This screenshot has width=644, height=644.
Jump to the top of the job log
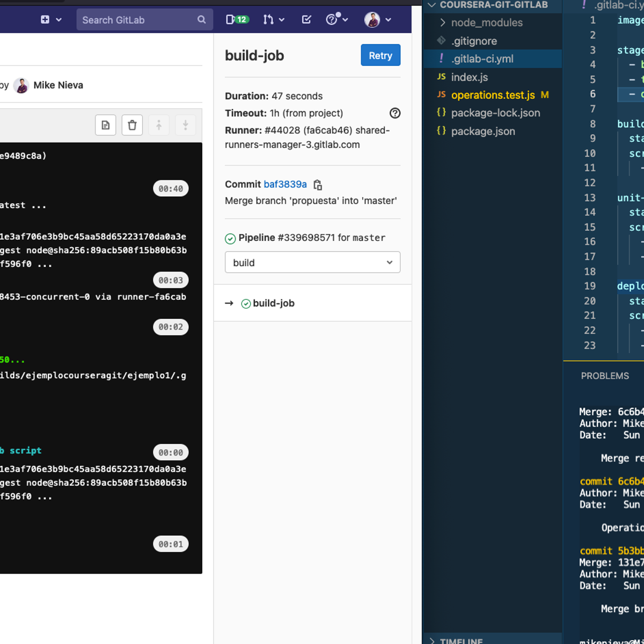coord(159,126)
